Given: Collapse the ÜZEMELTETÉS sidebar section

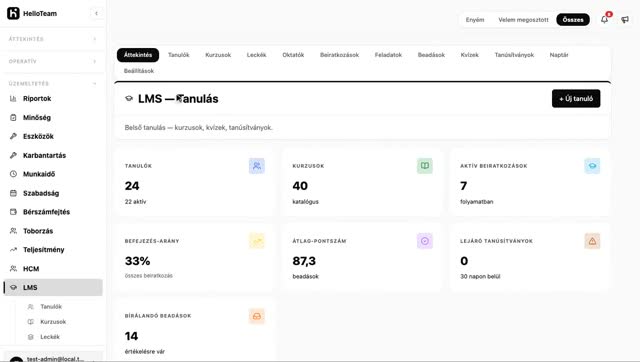Looking at the screenshot, I should pyautogui.click(x=53, y=84).
